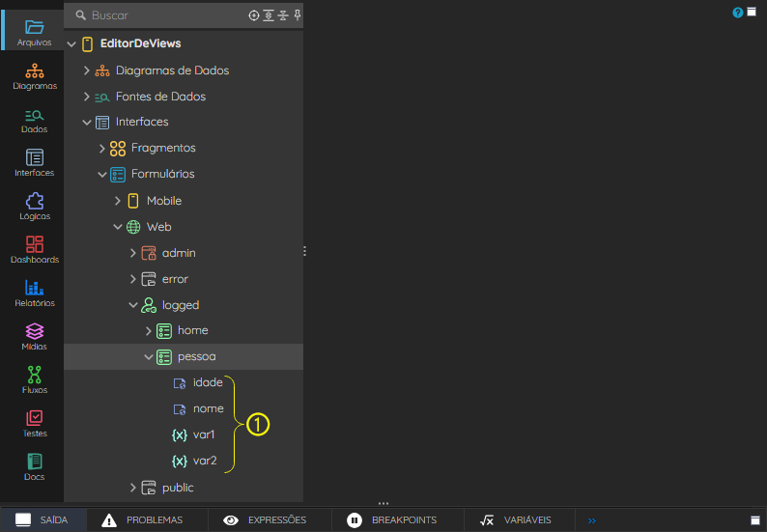Collapse the Web node
Screen dimensions: 767x532
(x=118, y=227)
